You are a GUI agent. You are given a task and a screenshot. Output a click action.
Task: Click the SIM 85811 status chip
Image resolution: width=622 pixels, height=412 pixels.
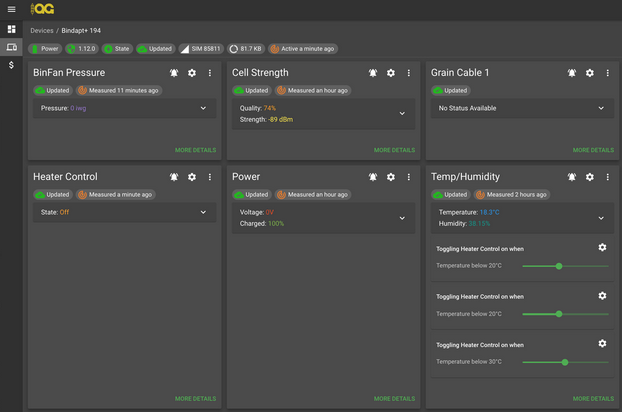(200, 48)
